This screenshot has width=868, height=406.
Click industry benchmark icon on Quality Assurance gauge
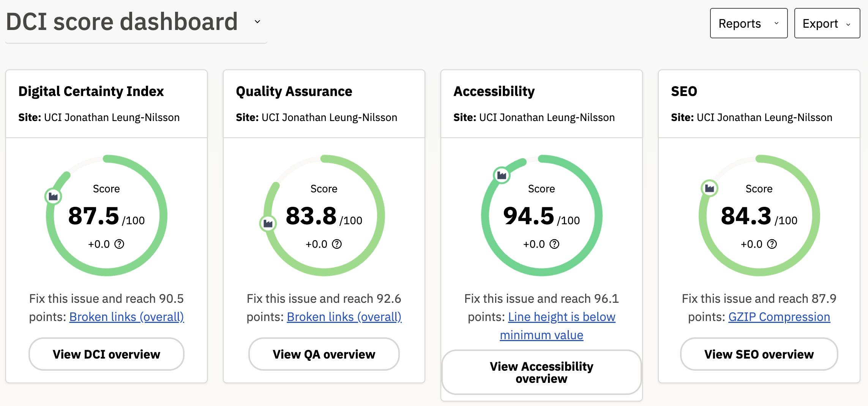pyautogui.click(x=268, y=223)
